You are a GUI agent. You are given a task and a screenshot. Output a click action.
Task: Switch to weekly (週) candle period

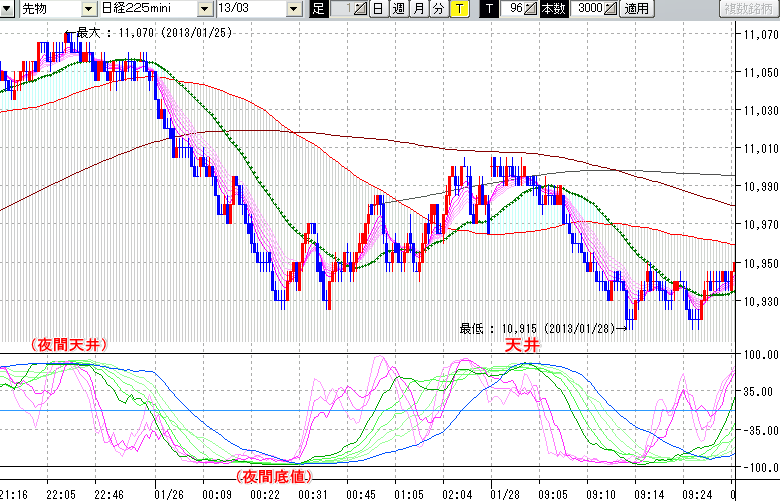(x=398, y=9)
